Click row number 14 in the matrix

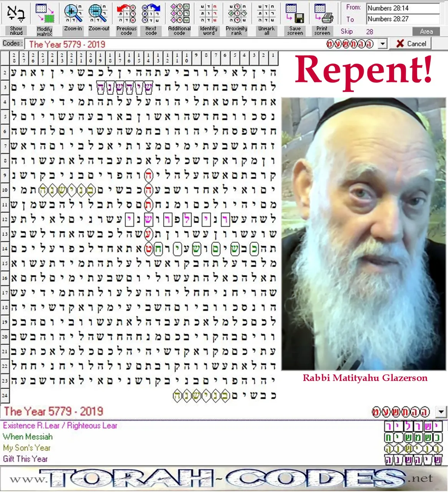click(x=5, y=249)
